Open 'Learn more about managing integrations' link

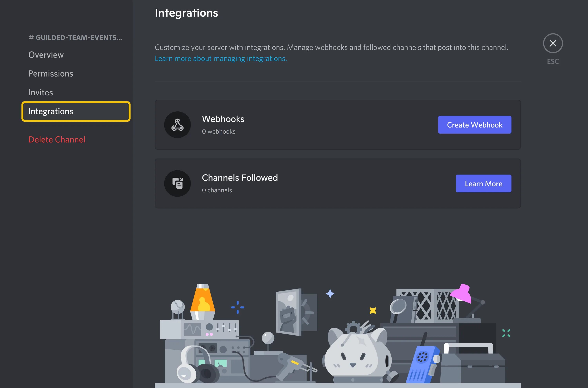(220, 59)
